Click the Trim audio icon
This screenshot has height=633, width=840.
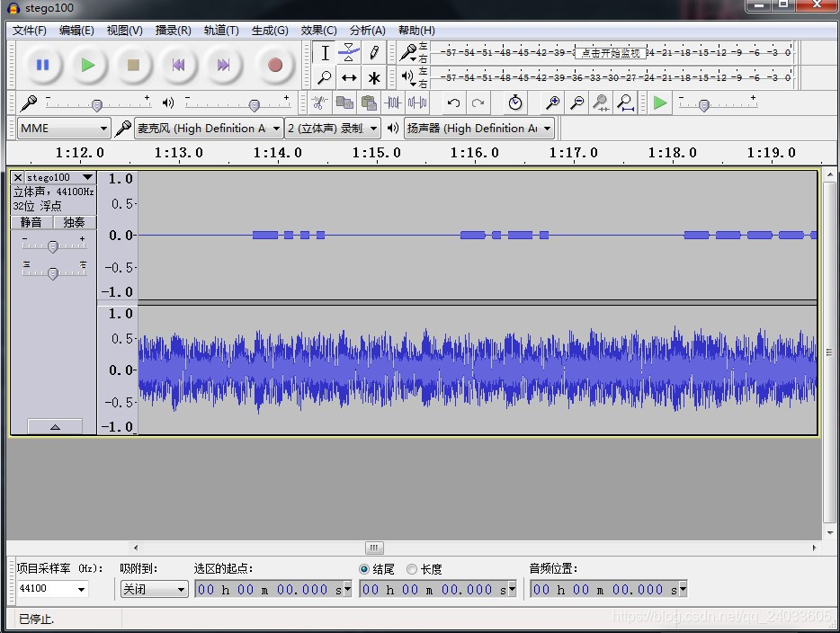[393, 103]
